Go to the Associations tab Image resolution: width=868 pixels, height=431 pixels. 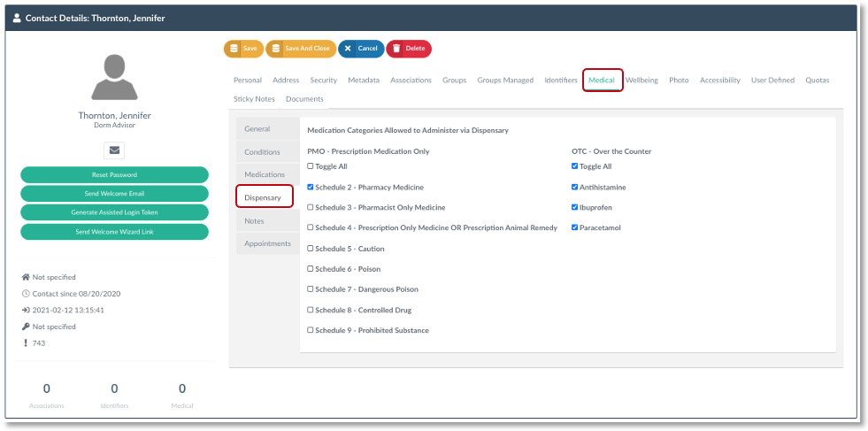point(411,81)
